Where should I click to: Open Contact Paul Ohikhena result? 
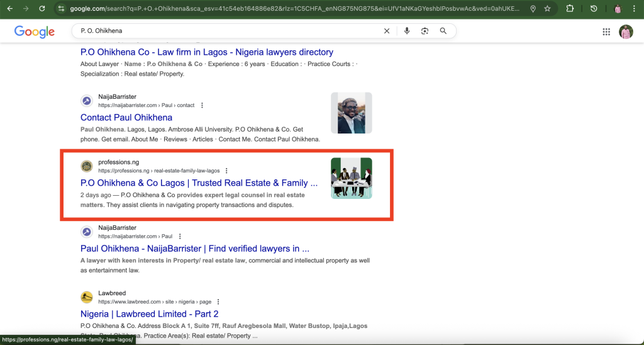click(x=126, y=118)
